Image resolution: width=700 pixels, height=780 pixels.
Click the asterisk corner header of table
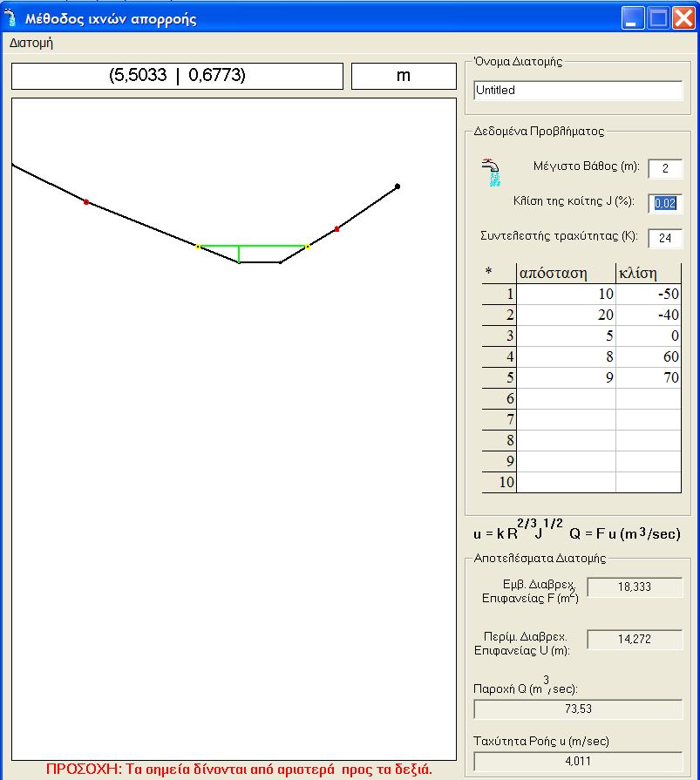[x=499, y=273]
